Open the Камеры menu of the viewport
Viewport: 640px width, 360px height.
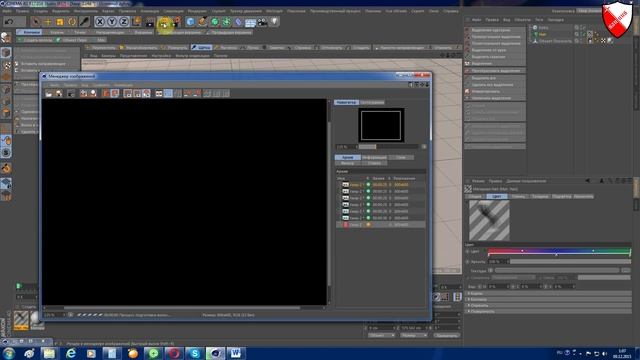(x=108, y=56)
